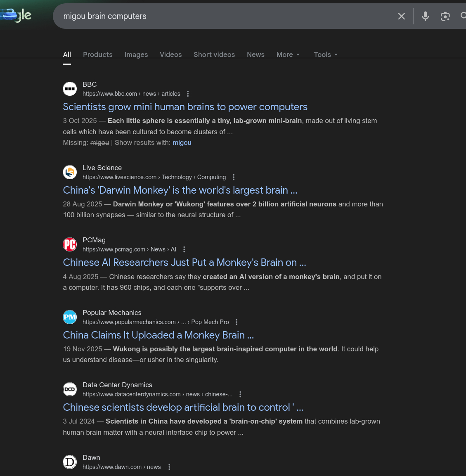The height and width of the screenshot is (476, 466).
Task: Open options menu for BBC result
Action: [x=188, y=94]
